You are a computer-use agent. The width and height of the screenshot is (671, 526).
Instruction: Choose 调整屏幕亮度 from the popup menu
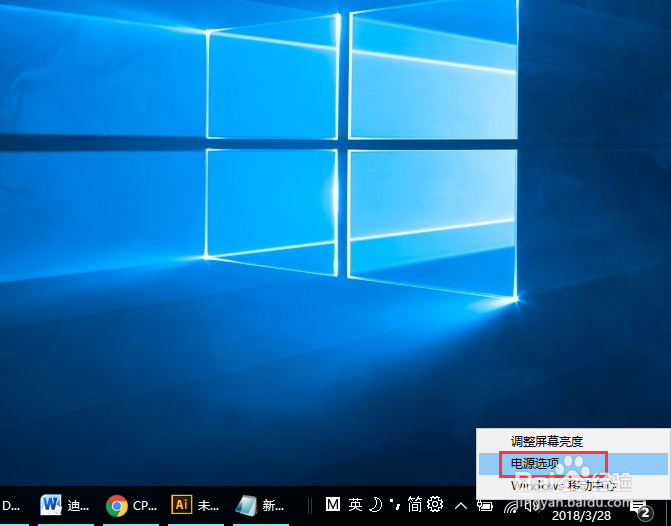click(x=574, y=441)
